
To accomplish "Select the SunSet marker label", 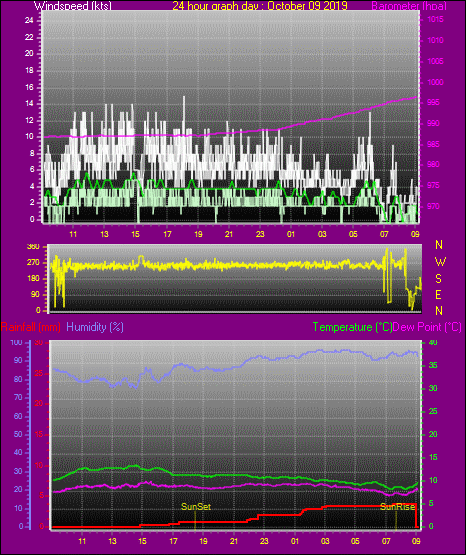I will pyautogui.click(x=196, y=507).
